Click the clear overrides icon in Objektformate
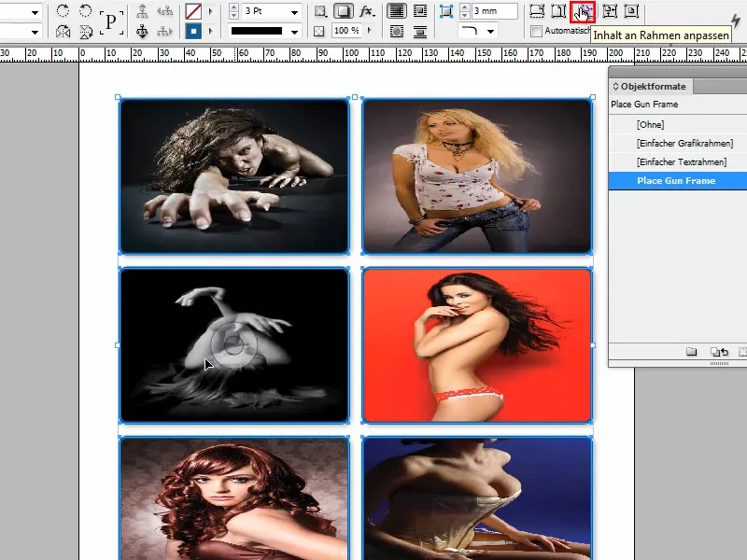 (719, 352)
